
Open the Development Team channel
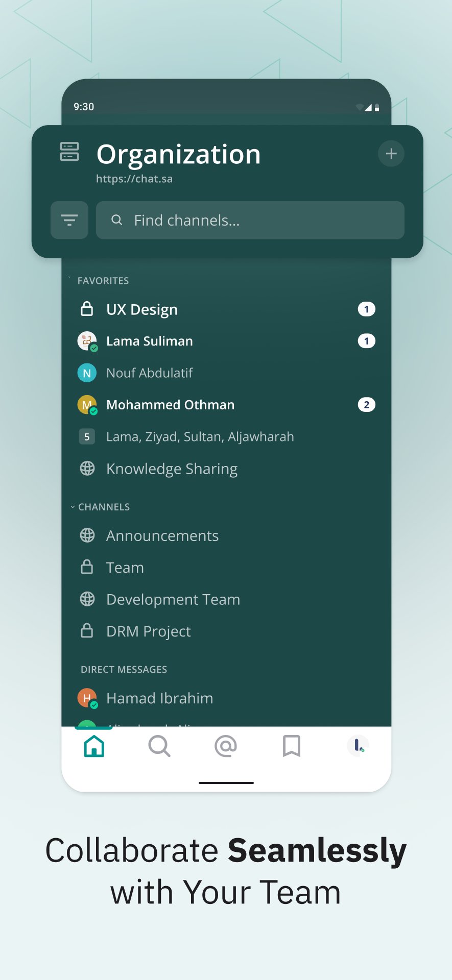coord(173,599)
